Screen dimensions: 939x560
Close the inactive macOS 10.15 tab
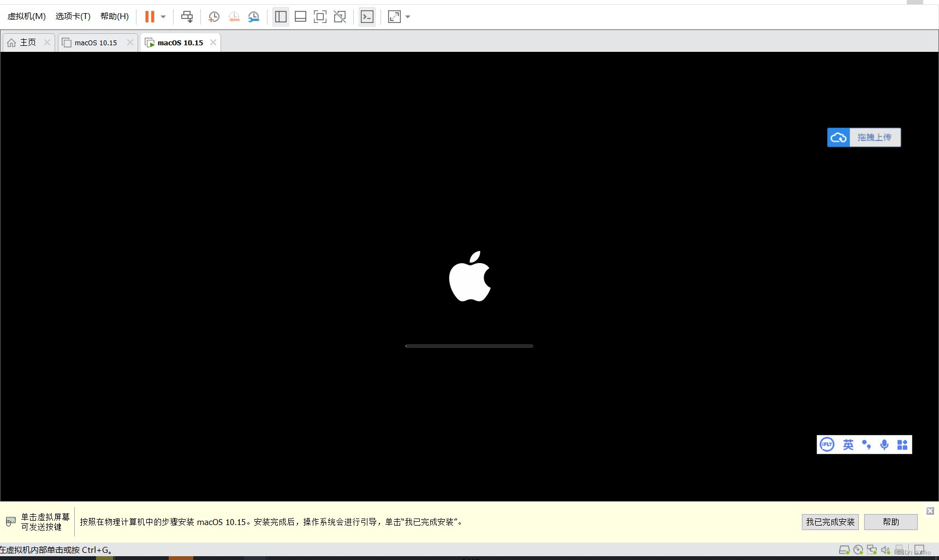click(x=130, y=43)
